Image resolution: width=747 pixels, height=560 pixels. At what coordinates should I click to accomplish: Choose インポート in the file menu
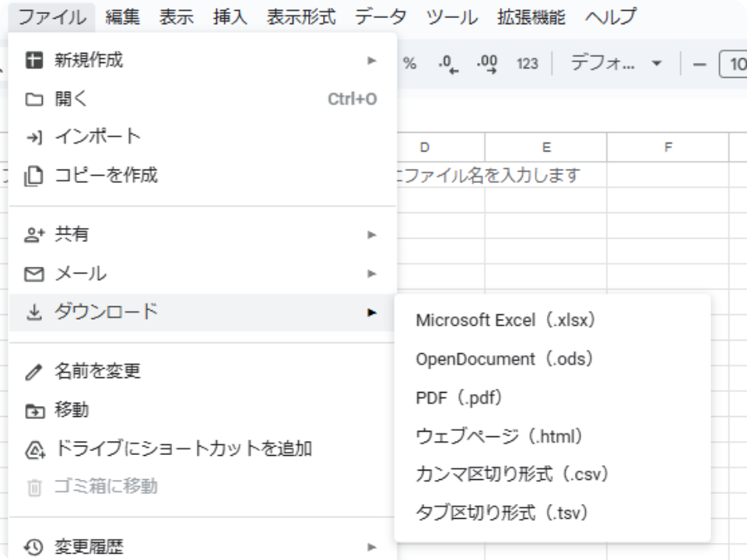click(x=202, y=137)
